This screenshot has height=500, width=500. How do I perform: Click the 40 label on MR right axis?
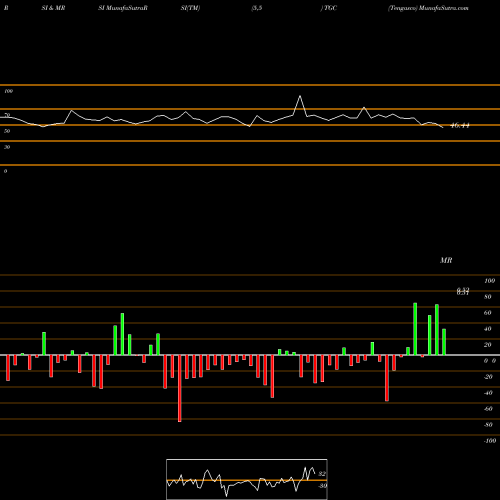[x=488, y=329]
